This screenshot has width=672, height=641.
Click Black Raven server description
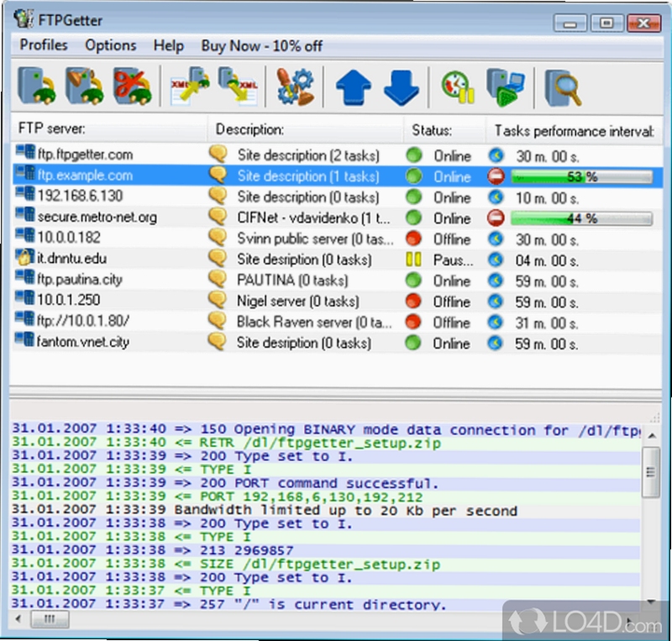pyautogui.click(x=314, y=323)
